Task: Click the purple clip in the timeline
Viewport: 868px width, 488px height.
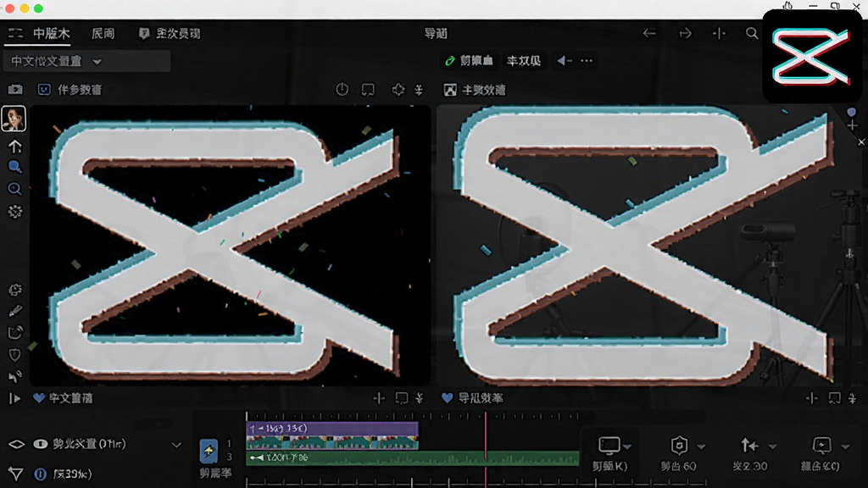Action: pos(332,428)
